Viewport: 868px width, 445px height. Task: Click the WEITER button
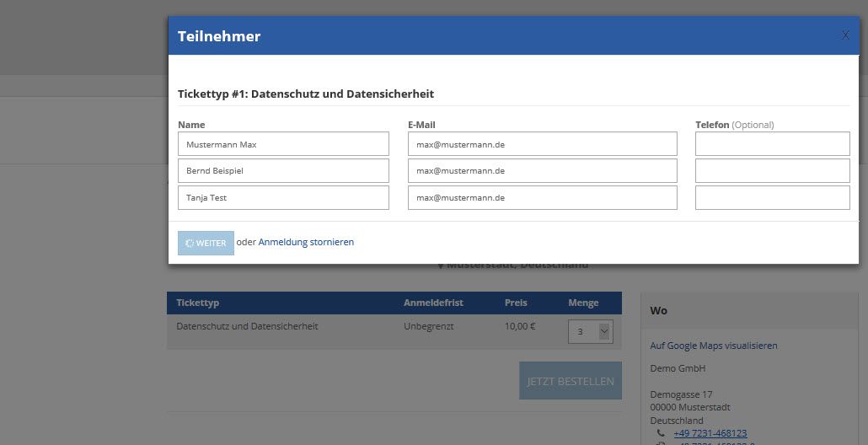click(x=206, y=243)
